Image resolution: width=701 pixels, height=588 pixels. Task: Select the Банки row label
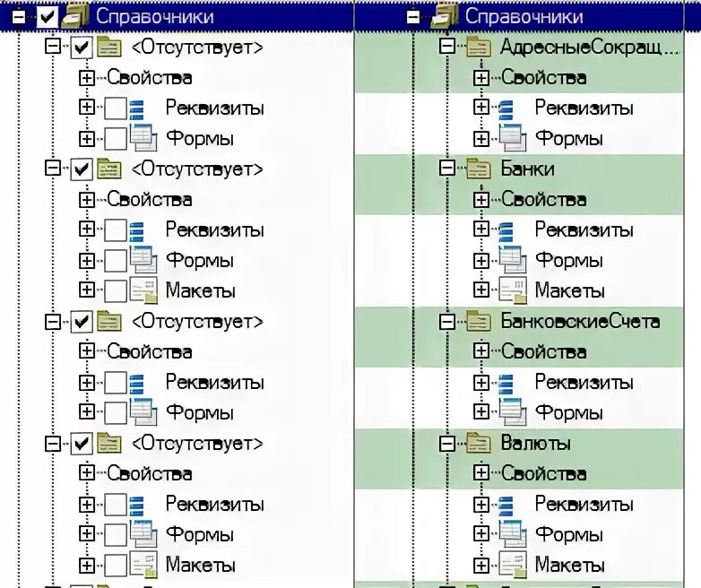click(527, 169)
